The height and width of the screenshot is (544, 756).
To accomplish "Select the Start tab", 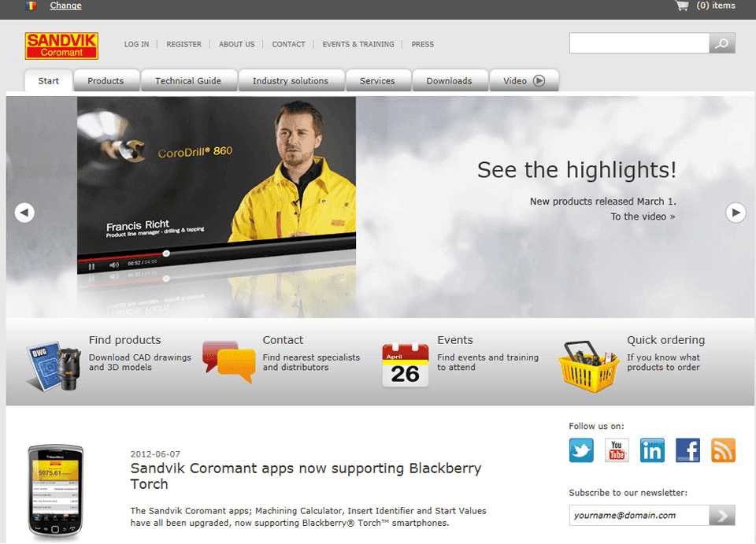I will pyautogui.click(x=49, y=81).
